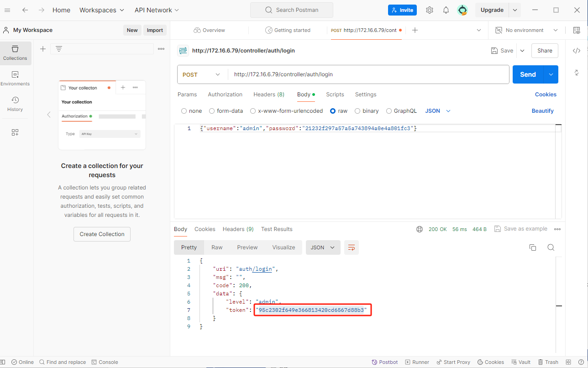Open new request tab with plus

click(x=415, y=30)
